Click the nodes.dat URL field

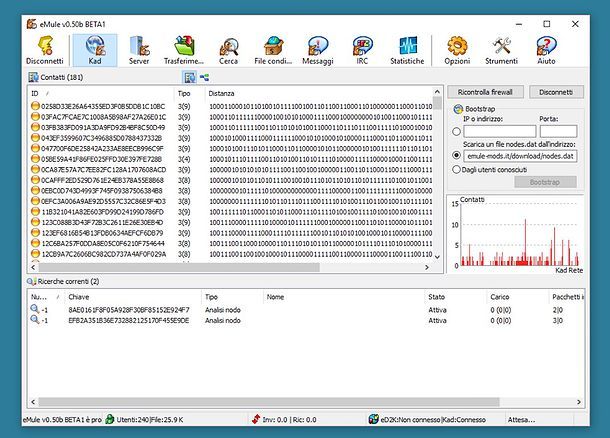click(520, 156)
